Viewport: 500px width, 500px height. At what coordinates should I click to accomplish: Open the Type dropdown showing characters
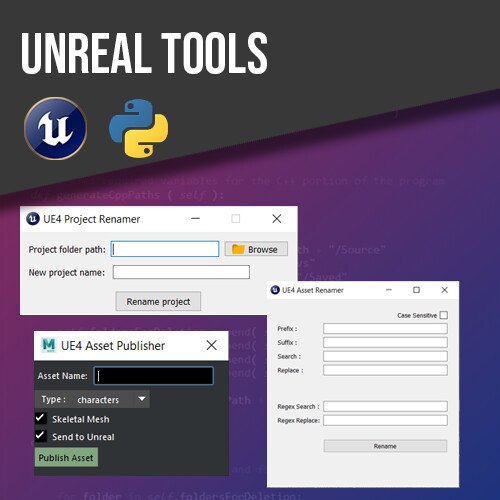tap(92, 399)
